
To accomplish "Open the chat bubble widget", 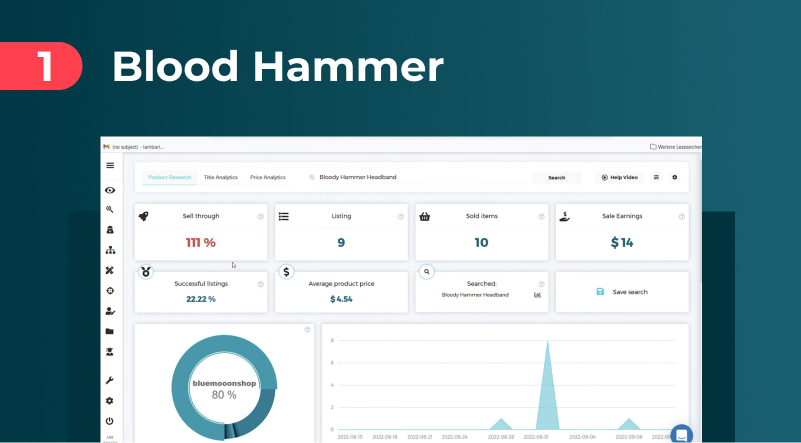I will pyautogui.click(x=681, y=435).
